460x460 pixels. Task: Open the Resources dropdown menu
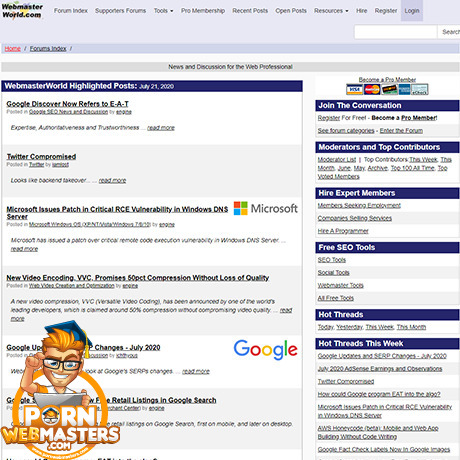pyautogui.click(x=331, y=11)
